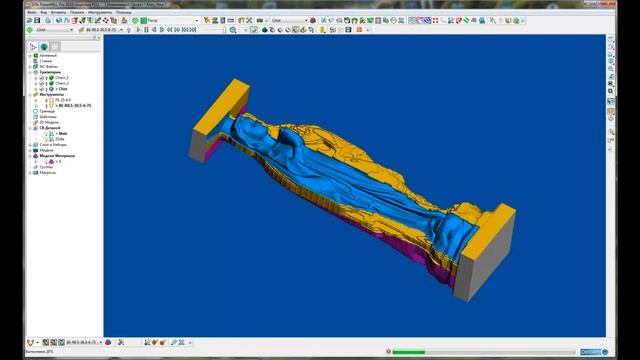Expand the Макросы tree branch
The width and height of the screenshot is (640, 360).
pos(30,173)
